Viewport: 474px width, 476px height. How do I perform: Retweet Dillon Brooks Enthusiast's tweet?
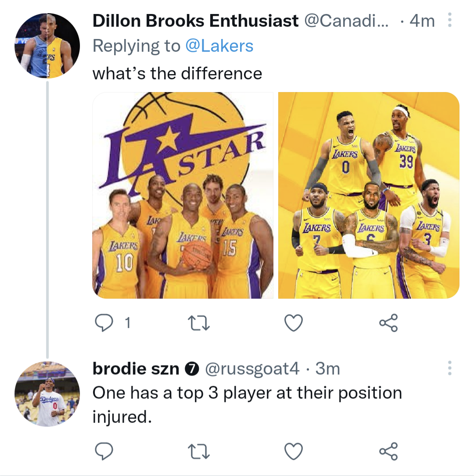(199, 323)
